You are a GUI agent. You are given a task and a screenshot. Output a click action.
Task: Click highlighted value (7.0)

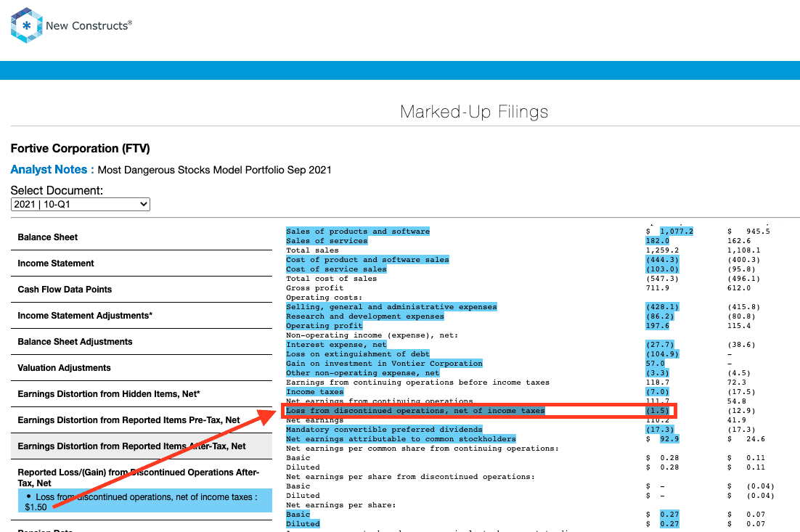658,392
